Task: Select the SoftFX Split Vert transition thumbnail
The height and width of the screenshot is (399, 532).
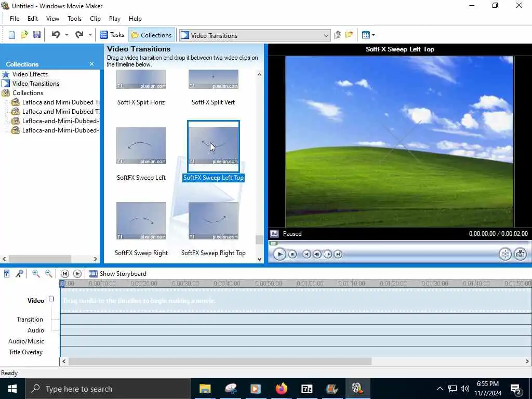Action: click(214, 79)
